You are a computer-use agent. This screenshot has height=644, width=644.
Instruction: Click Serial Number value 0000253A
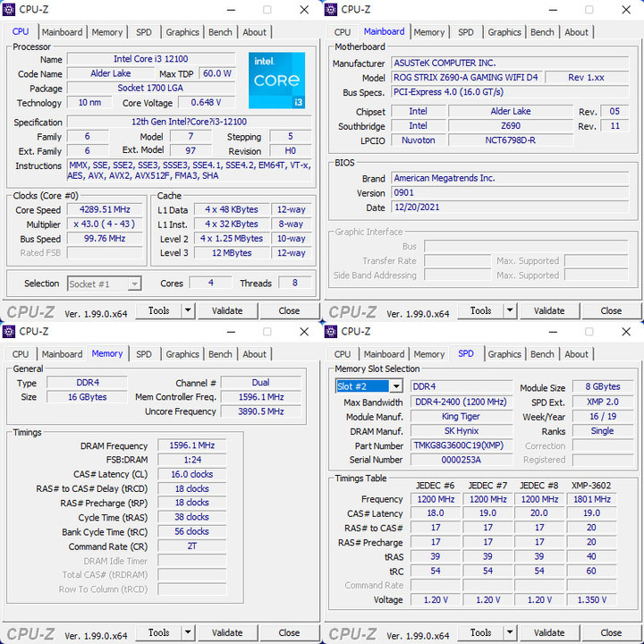point(462,460)
